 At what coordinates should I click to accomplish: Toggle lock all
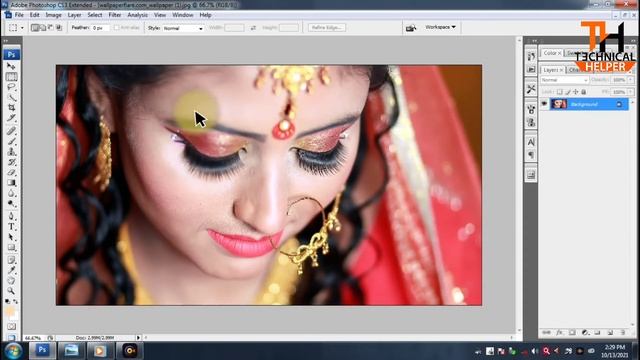[584, 92]
